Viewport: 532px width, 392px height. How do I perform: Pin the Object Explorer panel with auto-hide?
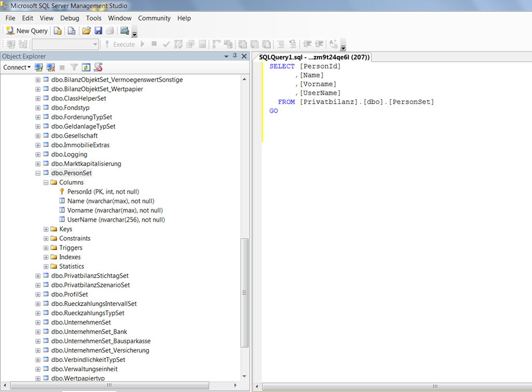coord(235,56)
